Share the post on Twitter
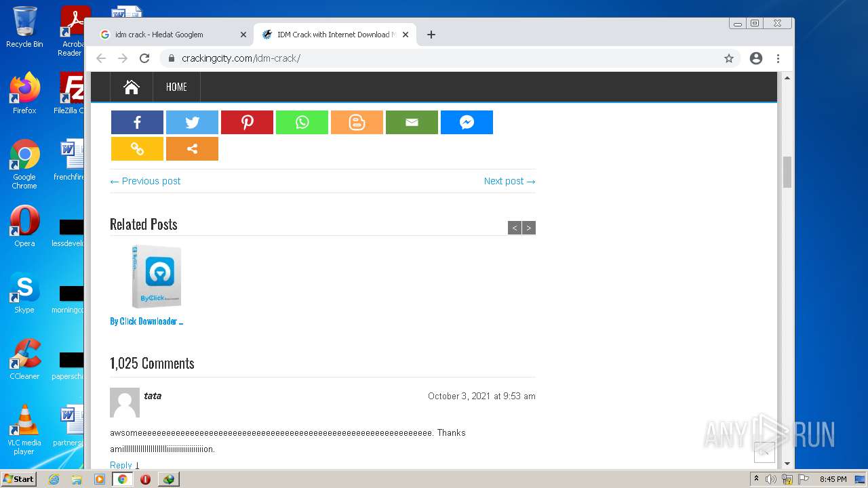The width and height of the screenshot is (868, 488). click(x=192, y=122)
